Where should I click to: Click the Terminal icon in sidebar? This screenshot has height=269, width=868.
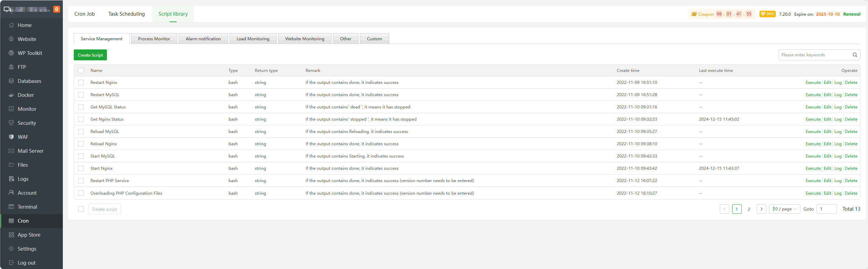click(11, 207)
